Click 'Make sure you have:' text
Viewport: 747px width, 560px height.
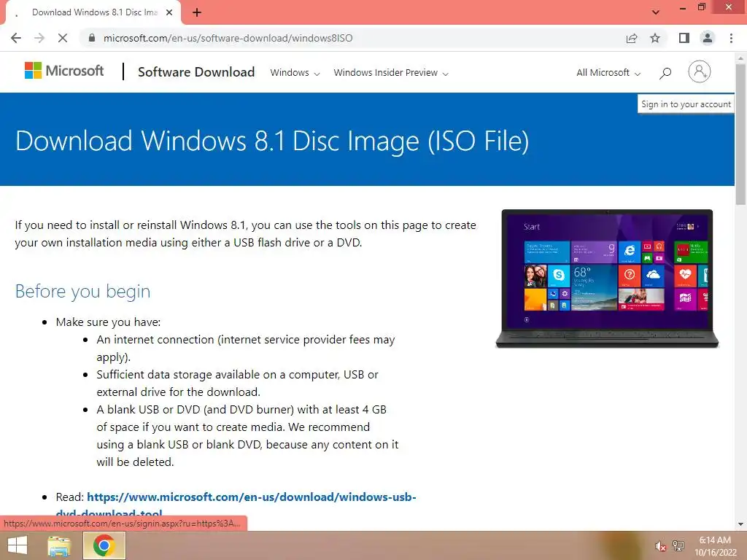point(108,322)
